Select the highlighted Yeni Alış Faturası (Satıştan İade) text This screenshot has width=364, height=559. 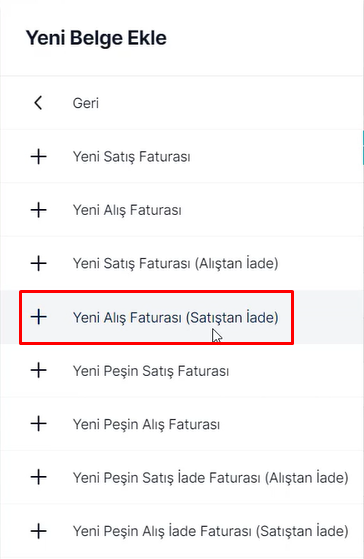(x=175, y=317)
